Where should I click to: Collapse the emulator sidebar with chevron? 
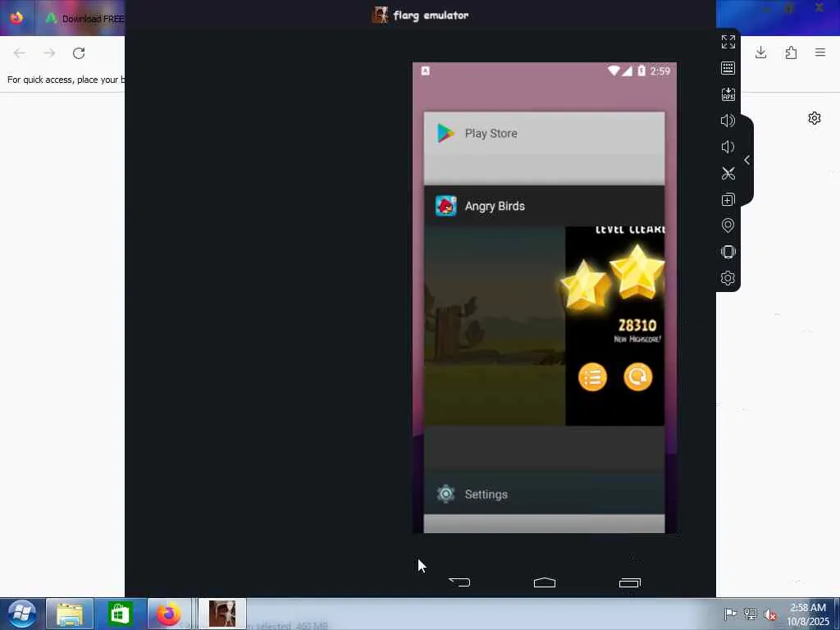click(x=746, y=160)
